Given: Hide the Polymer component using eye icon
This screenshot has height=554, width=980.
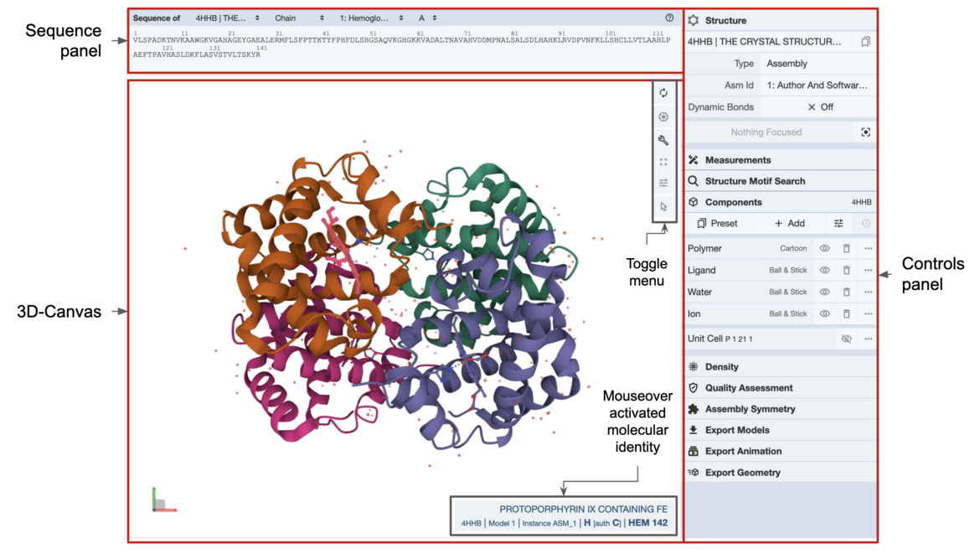Looking at the screenshot, I should [824, 249].
